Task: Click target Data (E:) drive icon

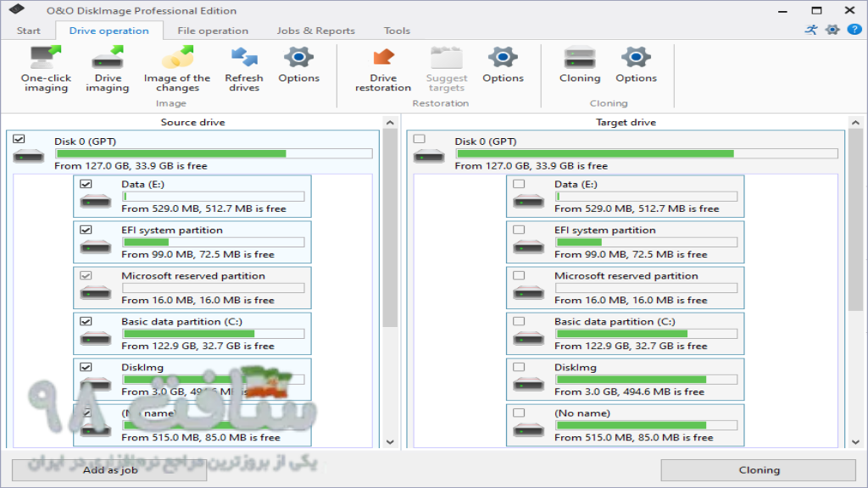Action: point(528,200)
